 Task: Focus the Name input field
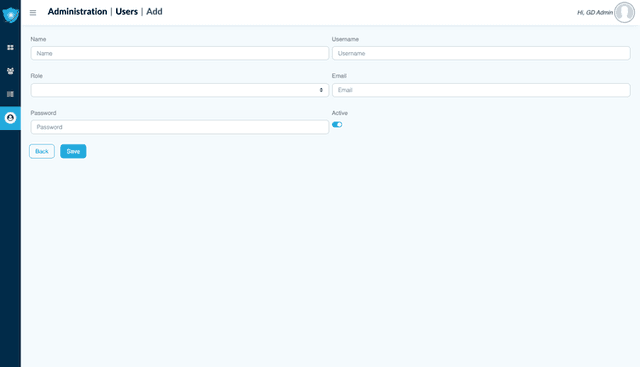pyautogui.click(x=180, y=53)
